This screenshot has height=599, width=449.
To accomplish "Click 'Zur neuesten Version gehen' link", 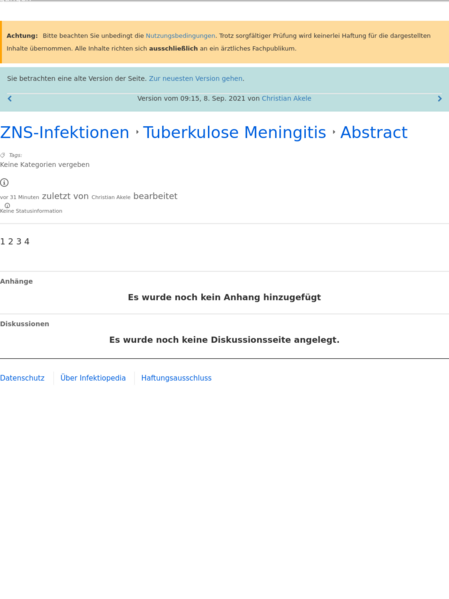I will click(x=196, y=78).
